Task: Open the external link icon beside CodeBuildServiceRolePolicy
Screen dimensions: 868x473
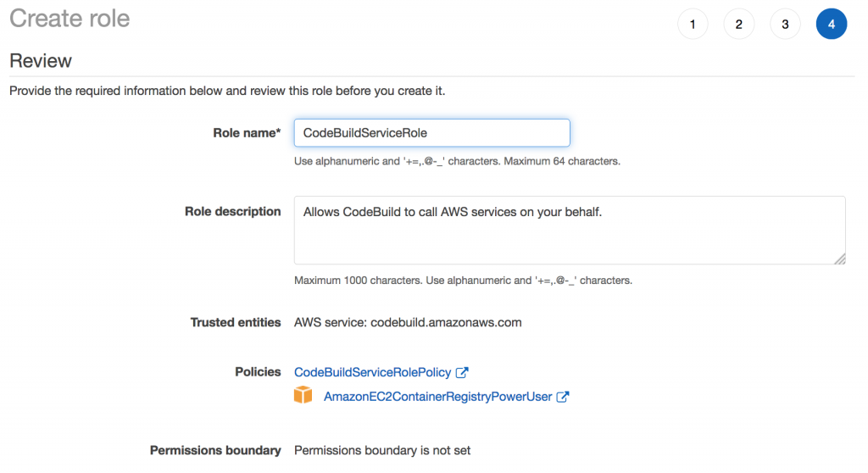Action: (462, 372)
